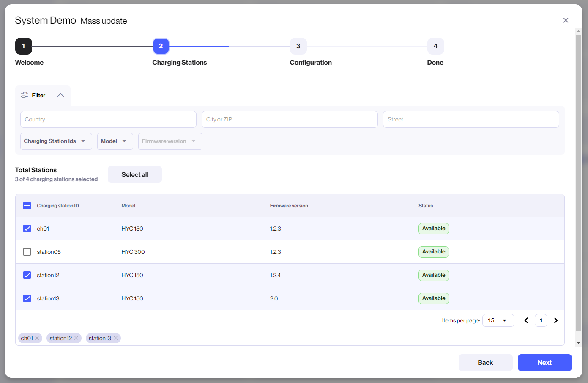The image size is (588, 383).
Task: Open the Charging Station Ids dropdown
Action: [56, 141]
